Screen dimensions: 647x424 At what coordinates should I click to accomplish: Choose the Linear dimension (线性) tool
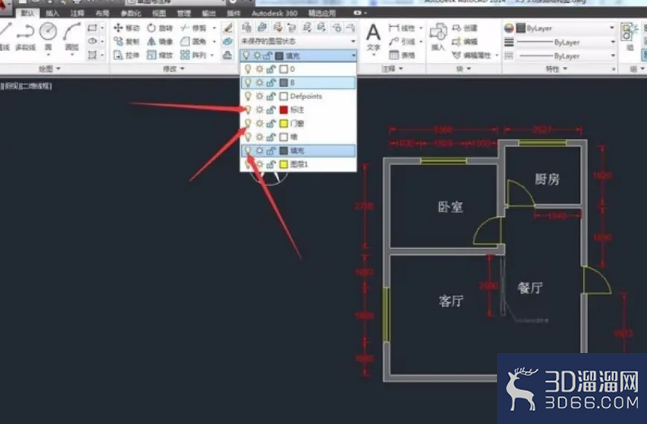pos(402,28)
